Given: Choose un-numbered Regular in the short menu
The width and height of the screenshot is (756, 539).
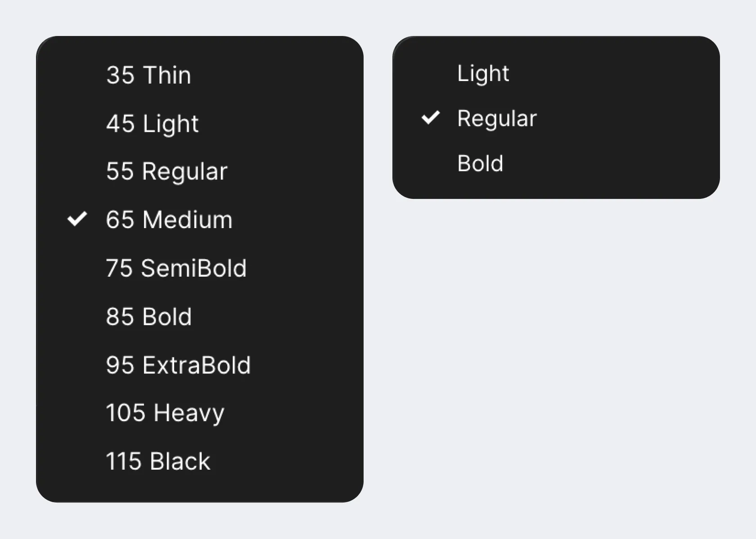Looking at the screenshot, I should pos(497,118).
